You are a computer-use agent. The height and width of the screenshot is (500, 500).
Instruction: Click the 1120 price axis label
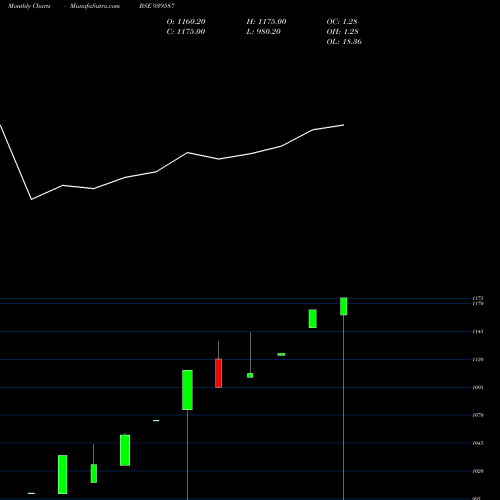coord(478,360)
